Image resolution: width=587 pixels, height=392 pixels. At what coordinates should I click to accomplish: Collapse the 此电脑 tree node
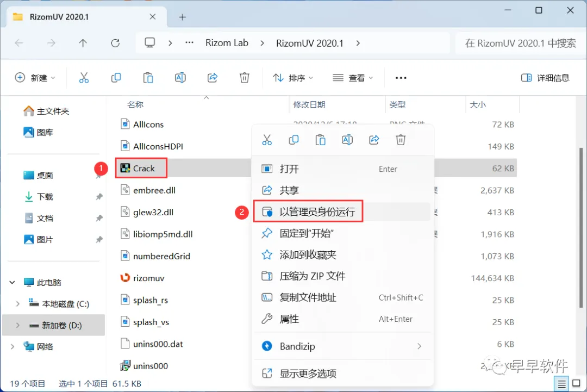click(x=12, y=282)
